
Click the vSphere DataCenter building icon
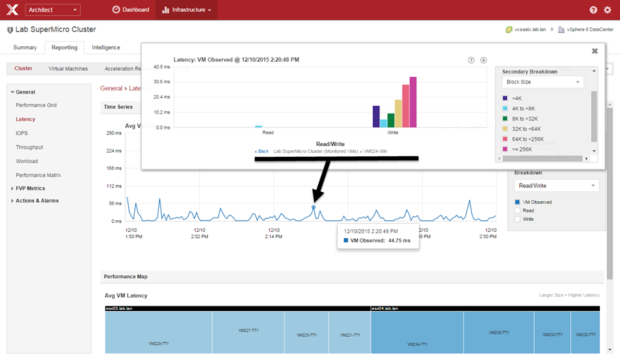pyautogui.click(x=561, y=30)
